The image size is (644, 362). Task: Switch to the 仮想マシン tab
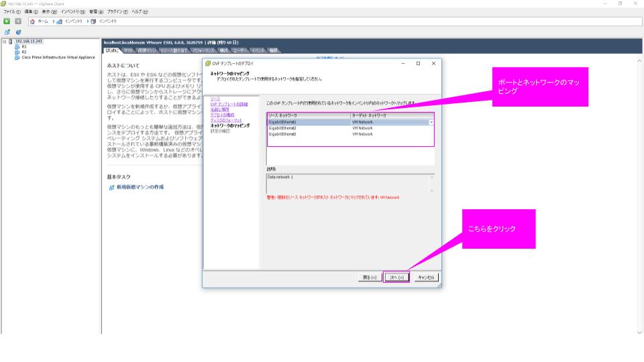tap(147, 50)
